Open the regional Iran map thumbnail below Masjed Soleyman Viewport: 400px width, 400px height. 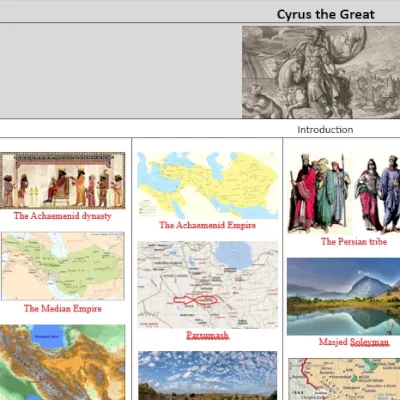(344, 379)
